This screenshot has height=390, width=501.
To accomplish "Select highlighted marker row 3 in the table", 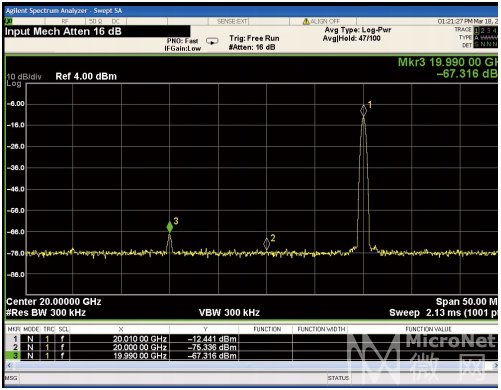I will (x=252, y=356).
